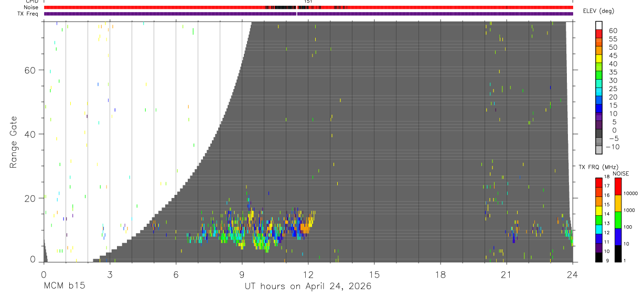
Task: Pick the cyan TX FRQ swatch between 12 and 13
Action: point(599,229)
